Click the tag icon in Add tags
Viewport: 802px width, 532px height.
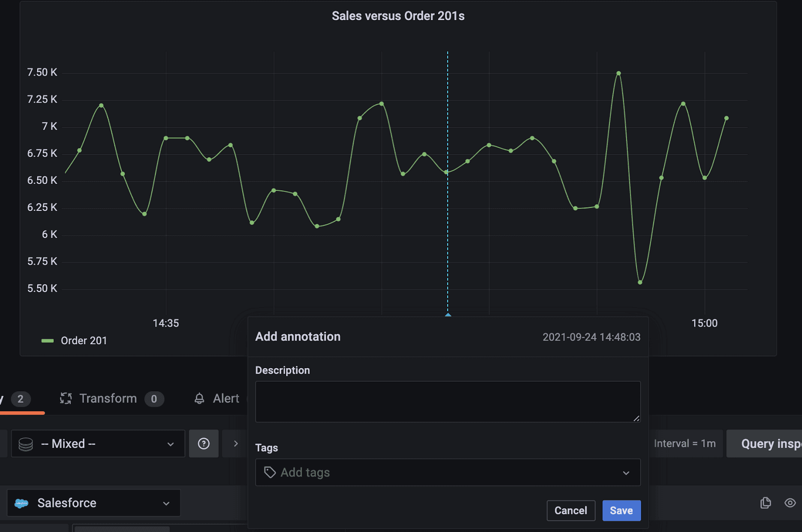270,472
